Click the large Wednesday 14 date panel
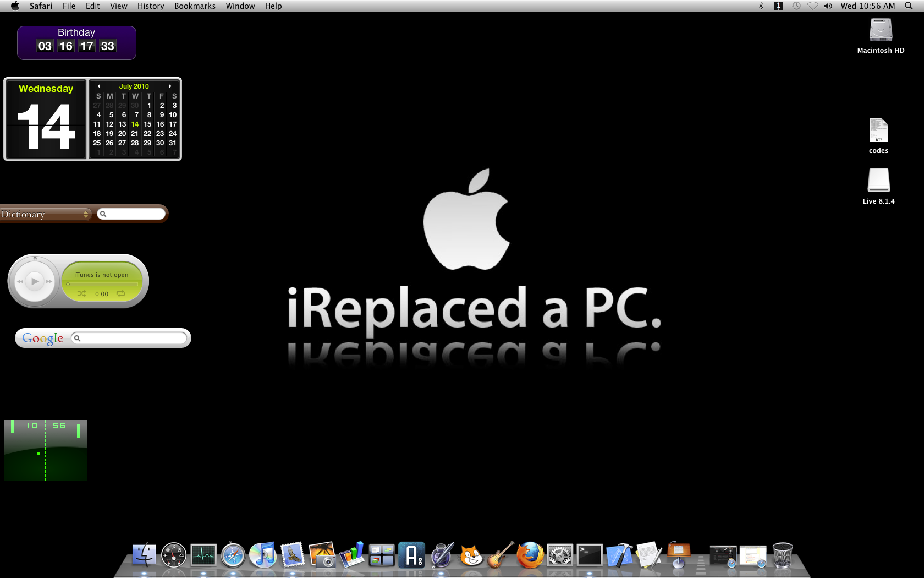The image size is (924, 578). pyautogui.click(x=46, y=119)
